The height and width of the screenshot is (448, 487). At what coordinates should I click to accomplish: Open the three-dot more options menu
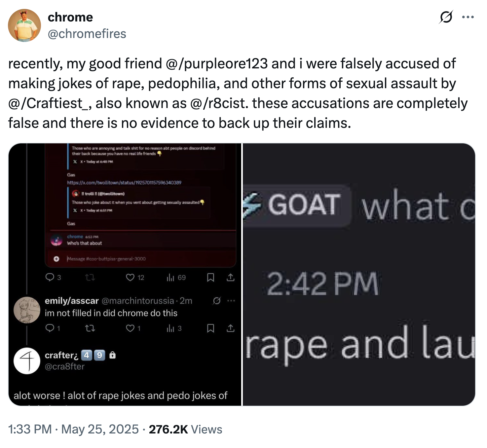(468, 17)
